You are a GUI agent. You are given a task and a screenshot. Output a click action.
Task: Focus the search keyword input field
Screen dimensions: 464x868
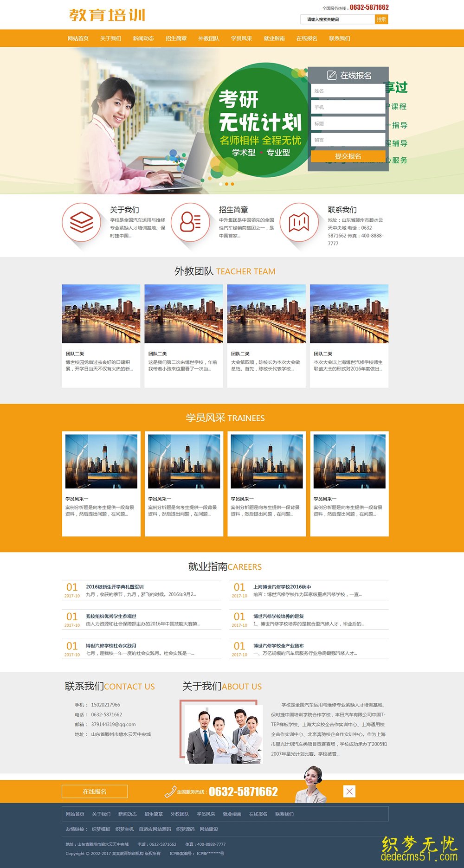coord(338,19)
